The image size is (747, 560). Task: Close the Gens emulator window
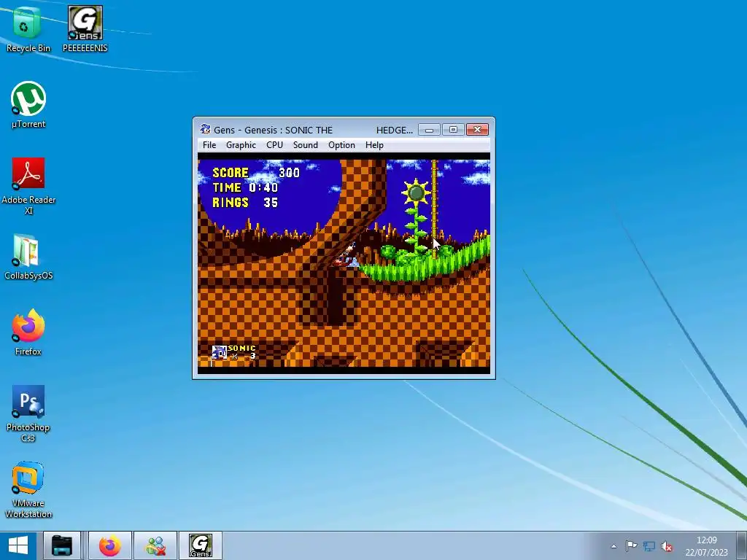point(477,130)
